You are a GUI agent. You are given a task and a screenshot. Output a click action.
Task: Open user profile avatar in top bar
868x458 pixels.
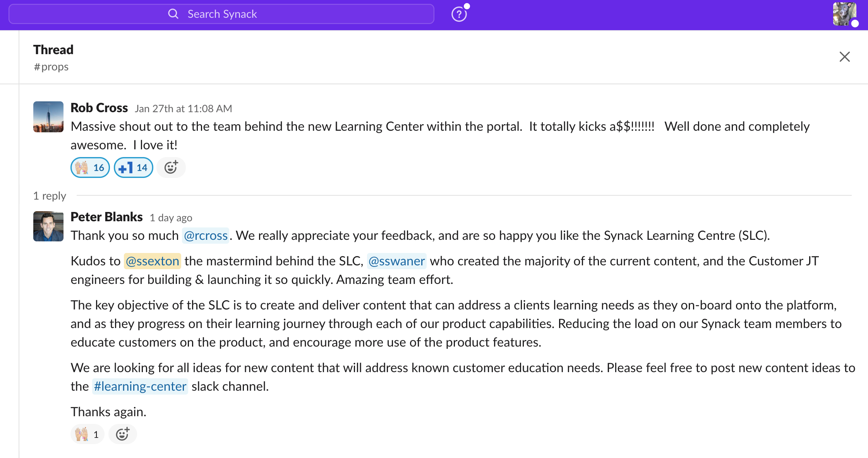click(x=845, y=14)
